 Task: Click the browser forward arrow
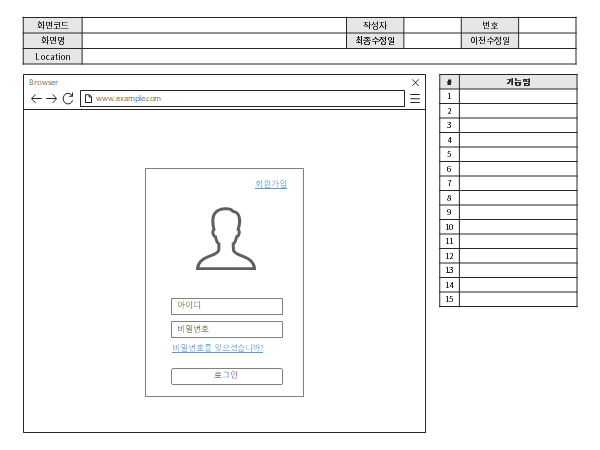[x=52, y=99]
